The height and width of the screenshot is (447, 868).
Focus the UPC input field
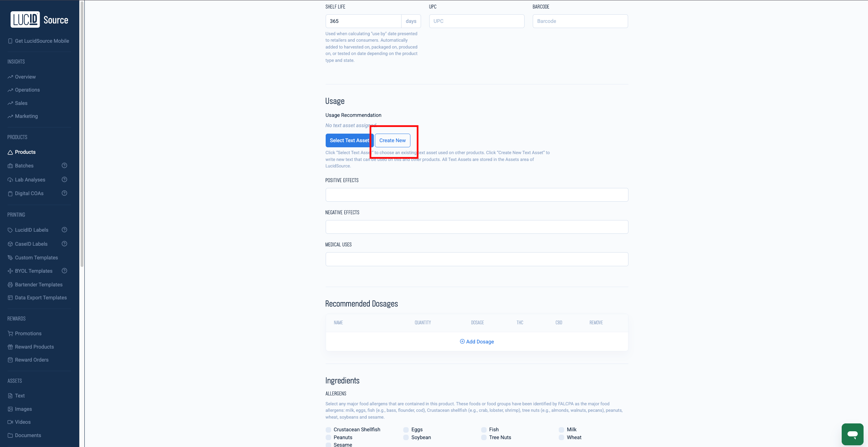tap(477, 21)
